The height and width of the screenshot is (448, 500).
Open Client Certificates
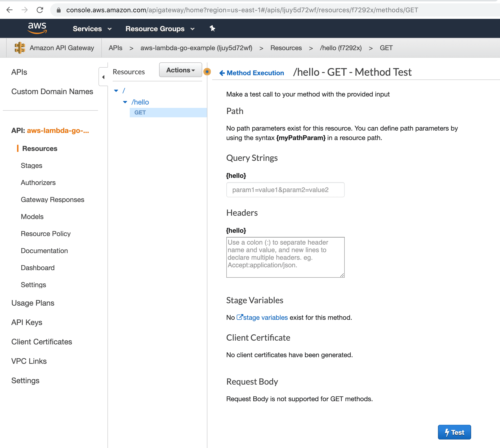(42, 341)
